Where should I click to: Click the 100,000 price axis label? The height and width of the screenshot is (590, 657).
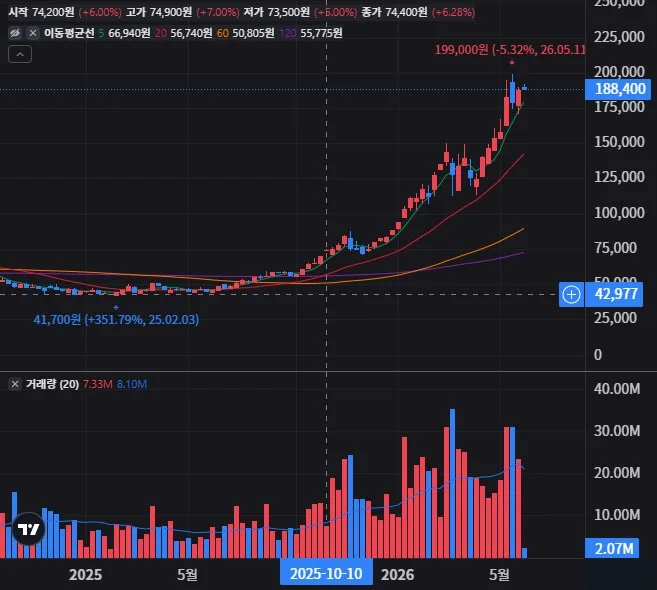pyautogui.click(x=619, y=212)
